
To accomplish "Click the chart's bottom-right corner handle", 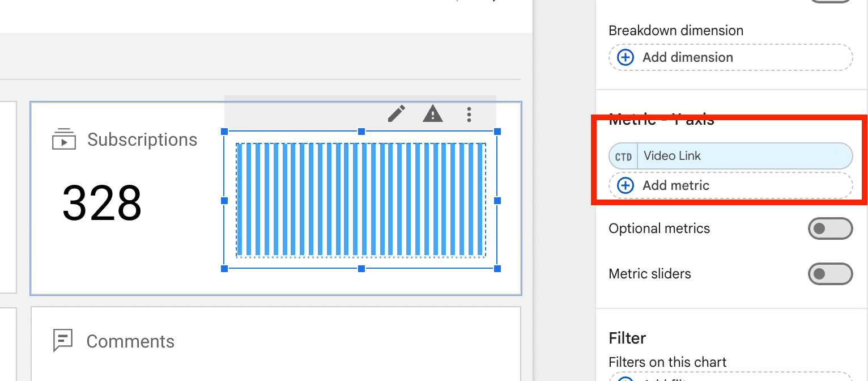I will (x=497, y=268).
